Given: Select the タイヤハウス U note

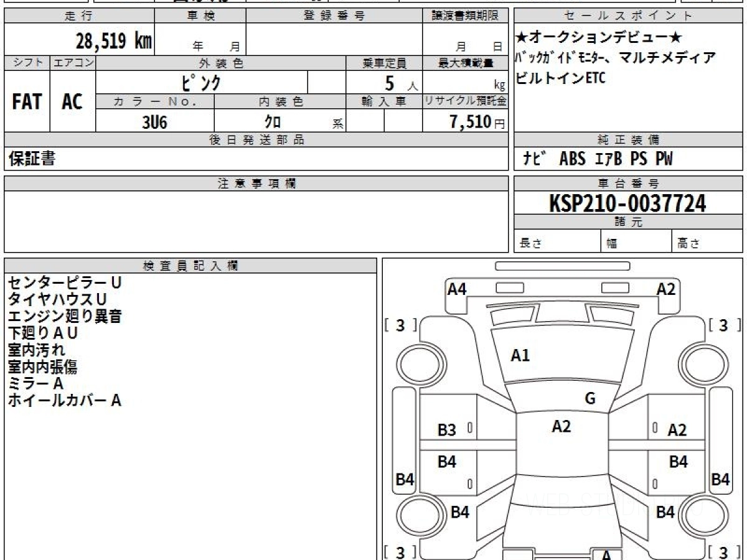Looking at the screenshot, I should (x=57, y=299).
